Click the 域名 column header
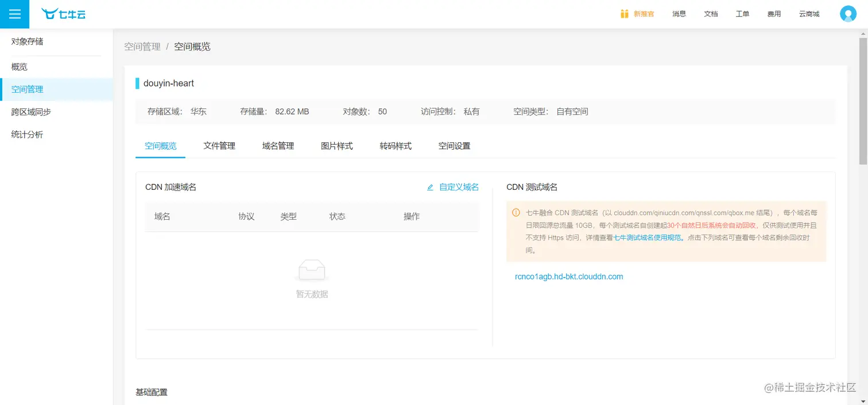 click(x=162, y=216)
